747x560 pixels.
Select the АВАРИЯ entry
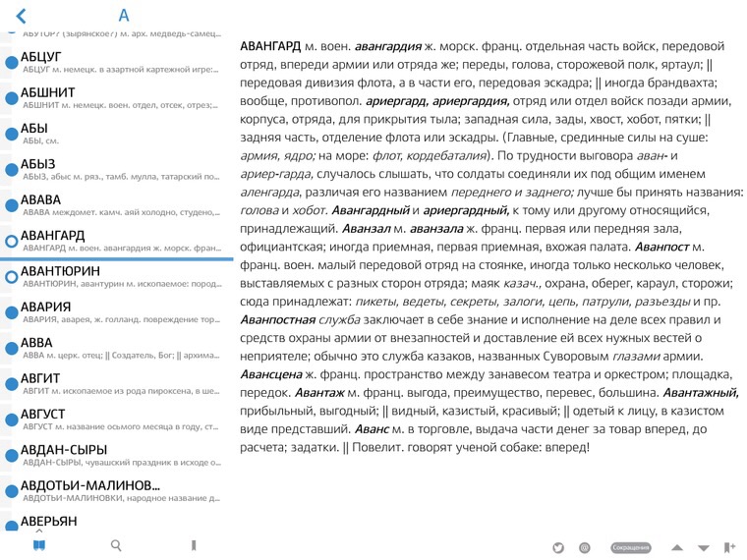click(117, 312)
